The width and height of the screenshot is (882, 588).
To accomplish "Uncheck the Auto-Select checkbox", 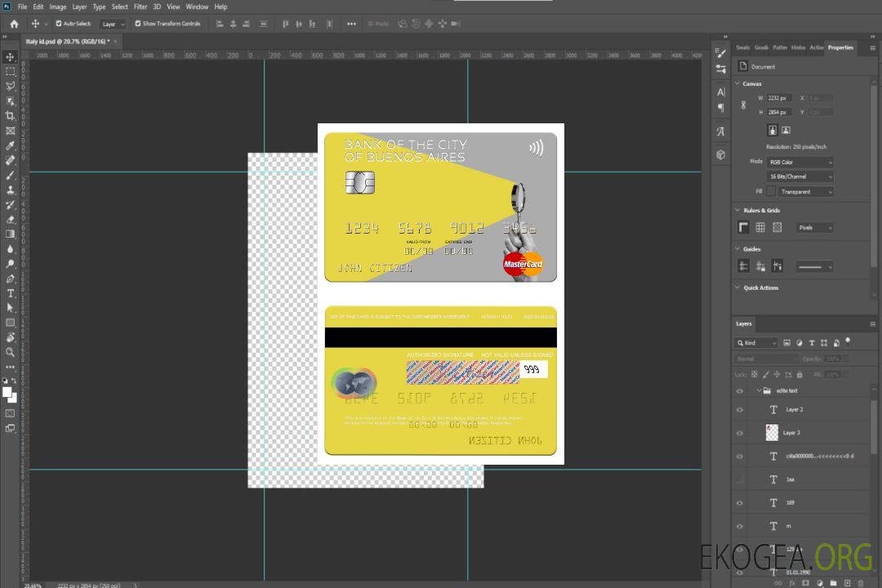I will (x=59, y=24).
